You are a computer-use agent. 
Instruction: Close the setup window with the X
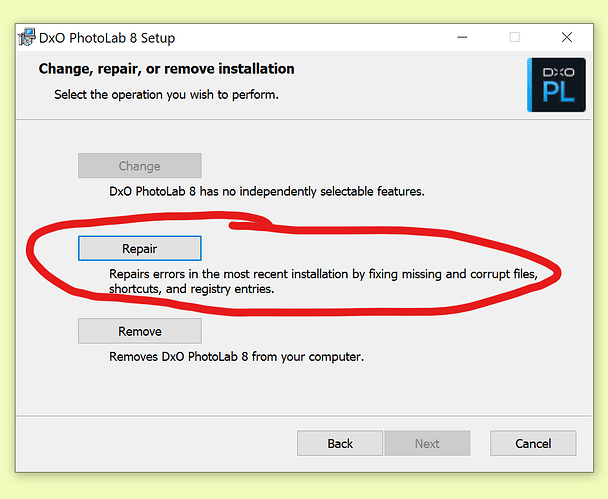[x=567, y=37]
